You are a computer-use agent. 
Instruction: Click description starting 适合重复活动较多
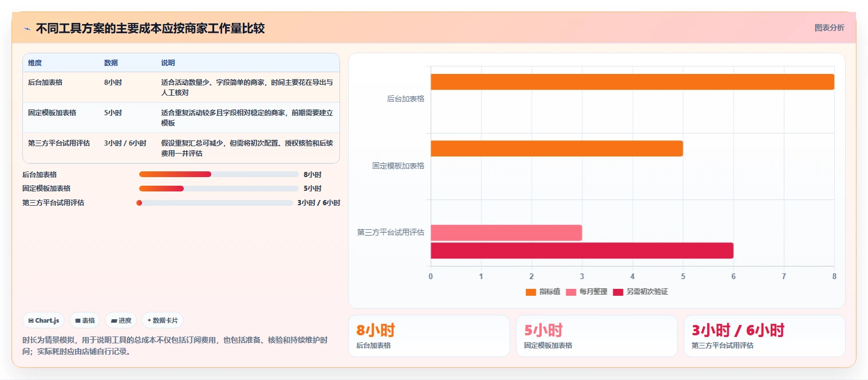coord(247,118)
